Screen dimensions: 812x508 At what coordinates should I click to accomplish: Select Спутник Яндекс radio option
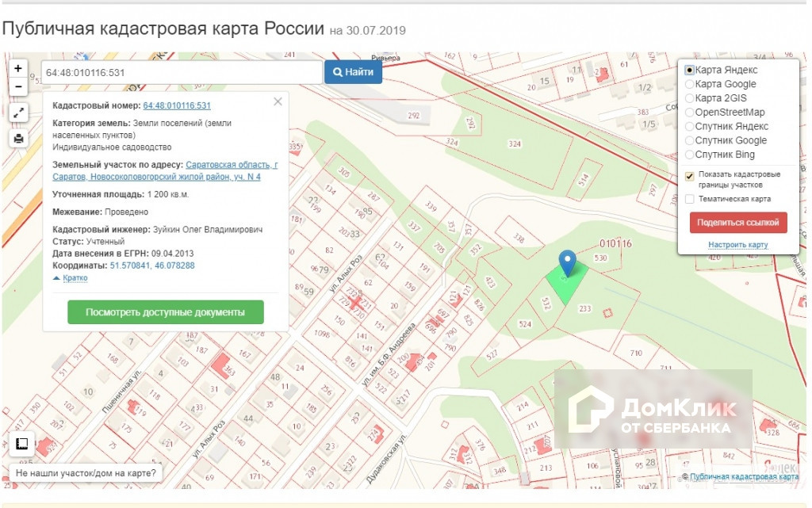[689, 126]
